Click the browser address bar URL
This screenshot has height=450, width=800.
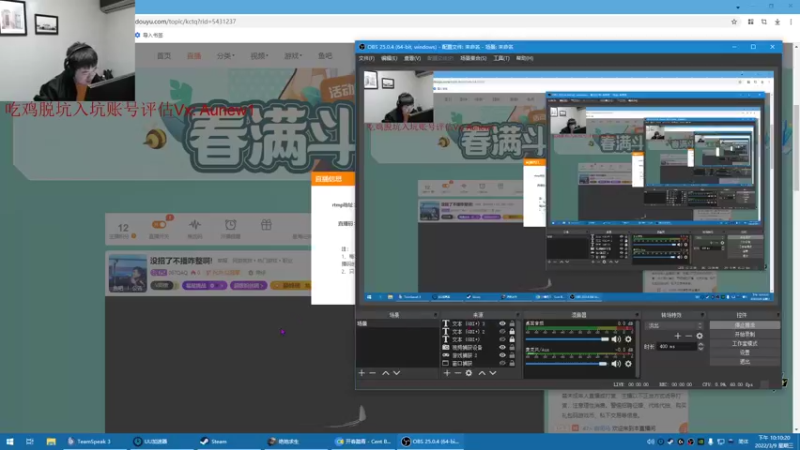pos(186,22)
